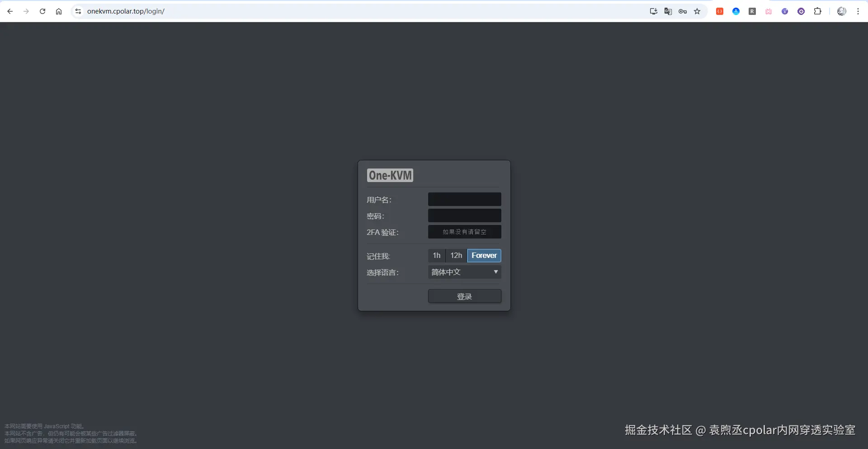The height and width of the screenshot is (449, 868).
Task: Open the translate page icon
Action: coord(668,11)
